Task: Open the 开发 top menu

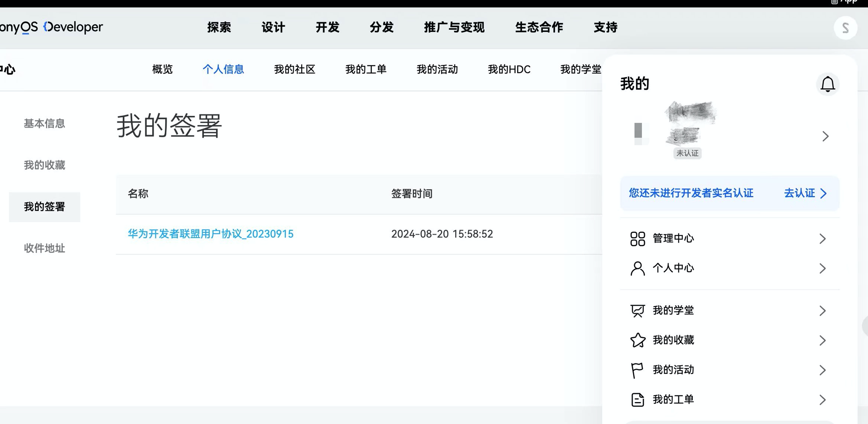Action: pos(327,27)
